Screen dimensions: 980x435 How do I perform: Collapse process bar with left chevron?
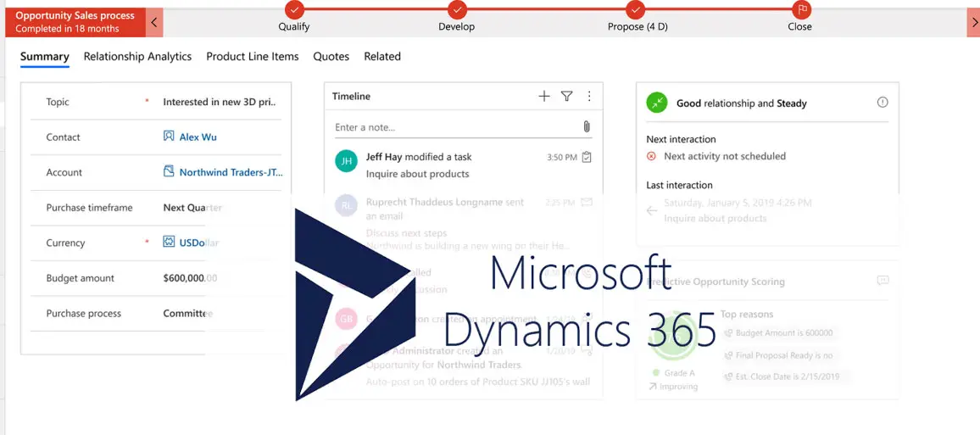[154, 24]
